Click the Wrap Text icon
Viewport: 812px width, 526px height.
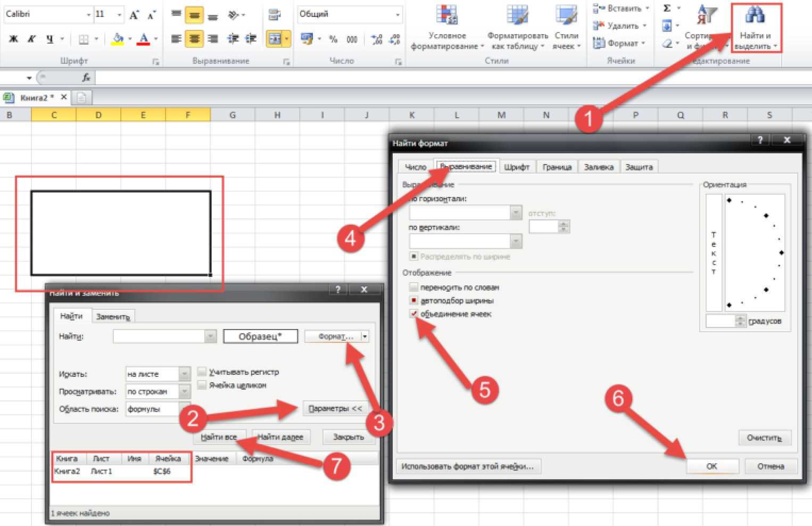point(275,15)
